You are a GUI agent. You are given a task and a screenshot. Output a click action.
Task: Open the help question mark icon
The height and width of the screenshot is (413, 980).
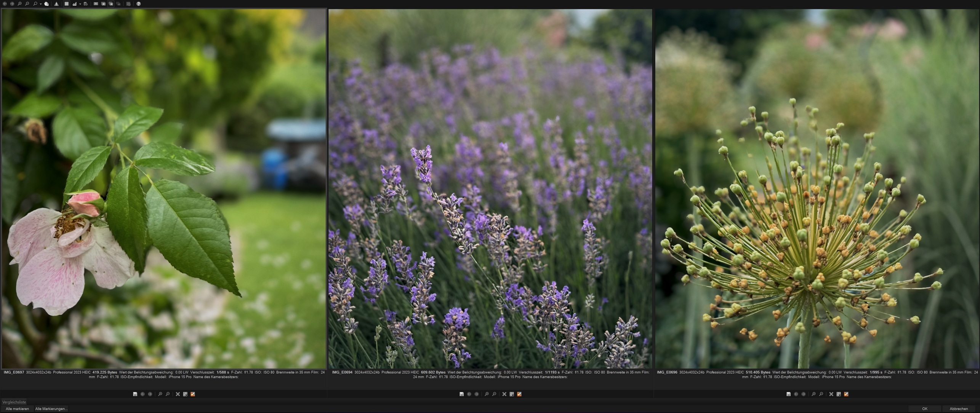coord(139,4)
